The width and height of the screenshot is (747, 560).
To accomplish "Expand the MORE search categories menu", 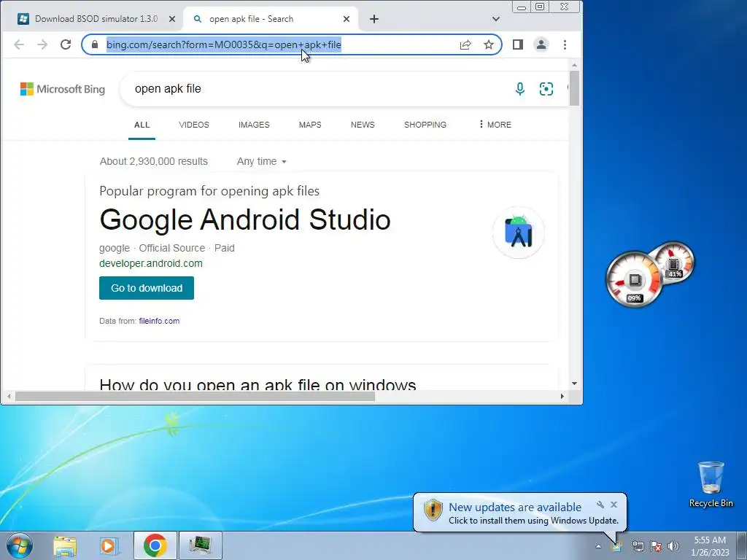I will tap(495, 125).
